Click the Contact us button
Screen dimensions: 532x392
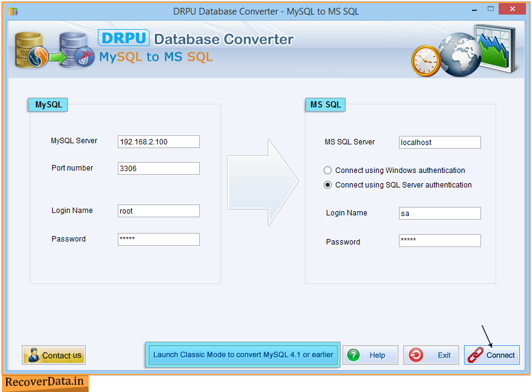coord(53,355)
